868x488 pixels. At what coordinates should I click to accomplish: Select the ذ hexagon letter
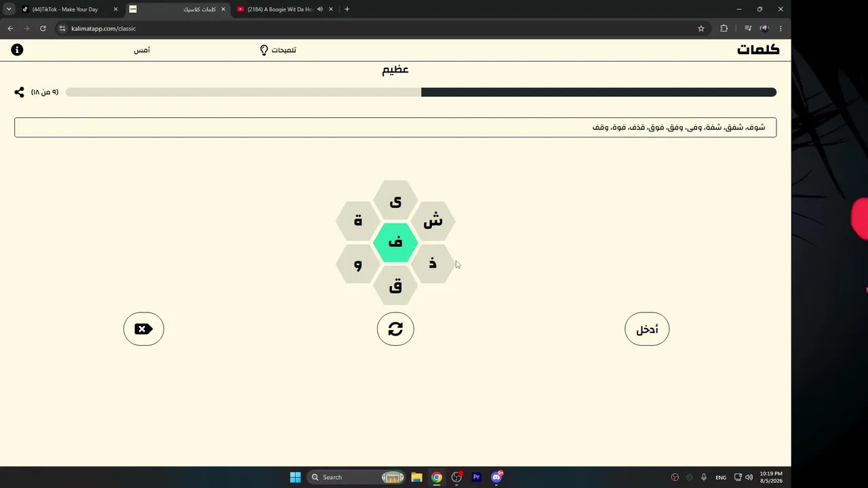(x=433, y=264)
